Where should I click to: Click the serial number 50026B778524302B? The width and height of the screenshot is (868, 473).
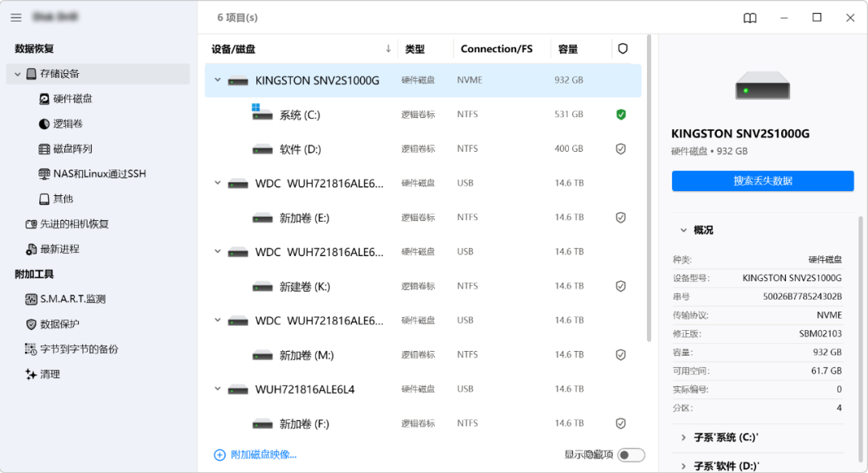pos(802,296)
